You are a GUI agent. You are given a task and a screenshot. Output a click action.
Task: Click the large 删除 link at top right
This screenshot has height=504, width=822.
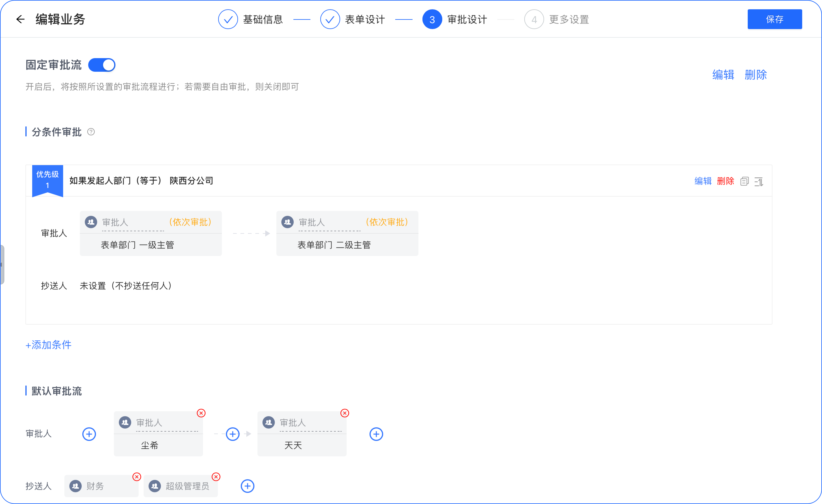(x=756, y=75)
